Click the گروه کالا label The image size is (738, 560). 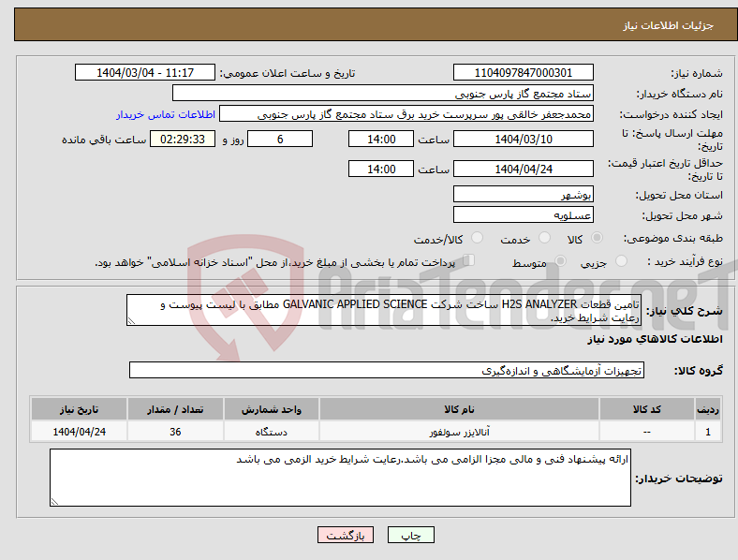699,370
